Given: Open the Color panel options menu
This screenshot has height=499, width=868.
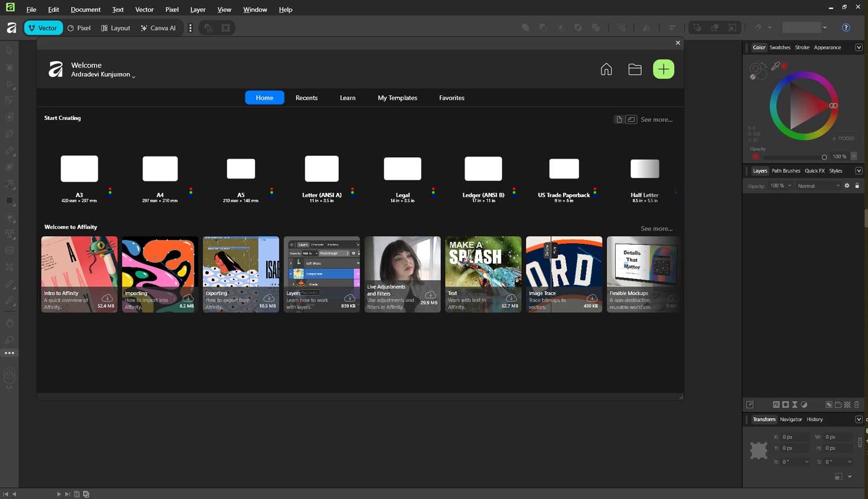Looking at the screenshot, I should coord(859,47).
